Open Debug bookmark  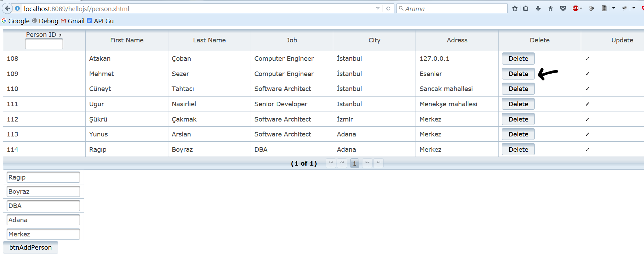pyautogui.click(x=45, y=21)
